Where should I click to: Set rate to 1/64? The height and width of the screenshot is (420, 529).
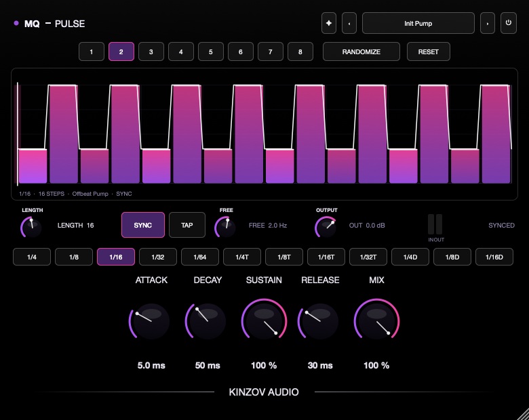coord(199,257)
